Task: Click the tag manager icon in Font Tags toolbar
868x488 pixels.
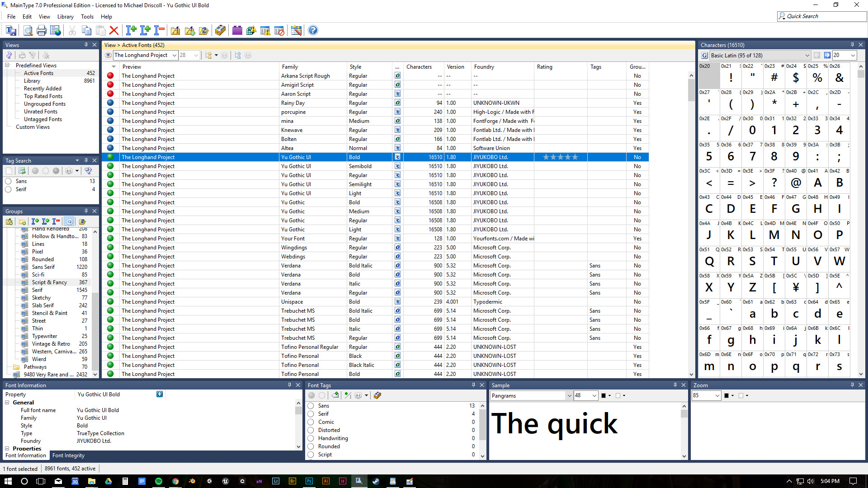Action: tap(377, 395)
